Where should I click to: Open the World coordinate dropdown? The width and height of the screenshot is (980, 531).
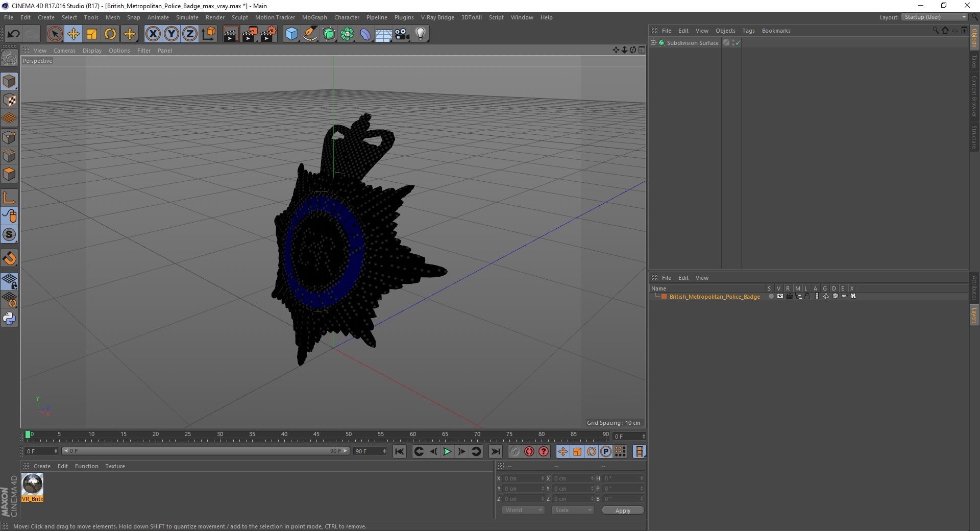523,510
